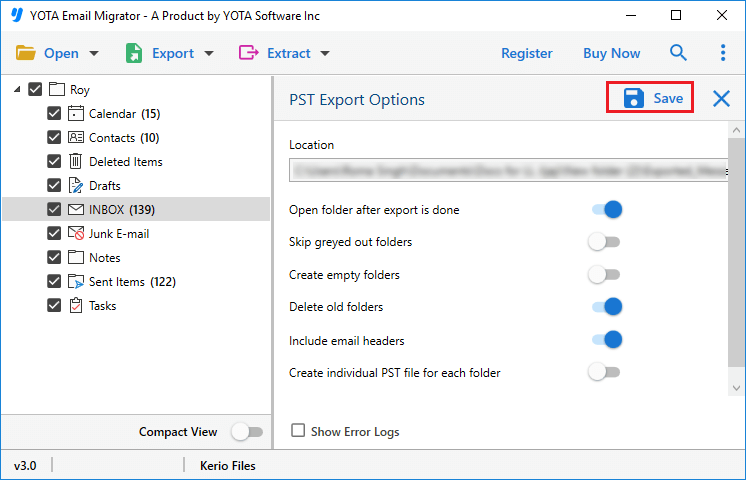
Task: Enable Create empty folders toggle
Action: coord(604,274)
